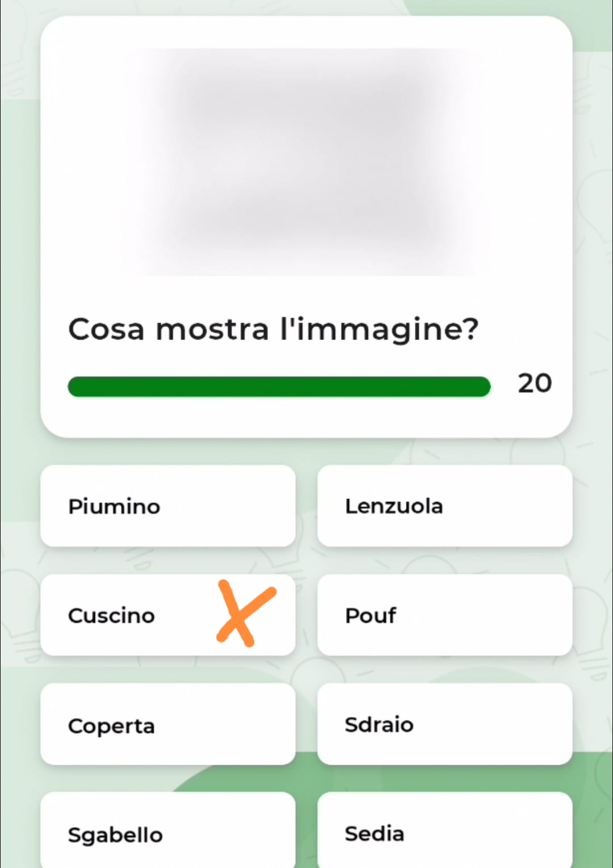Viewport: 613px width, 868px height.
Task: Answer with the chair option Sedia
Action: click(x=445, y=830)
